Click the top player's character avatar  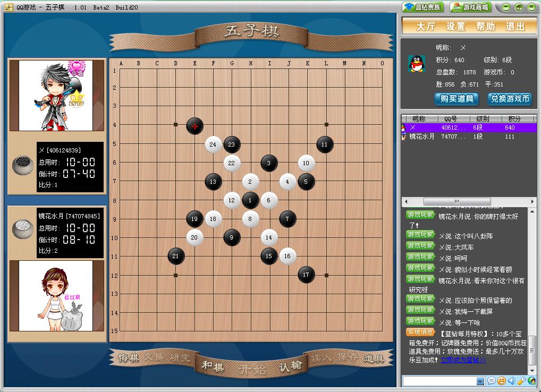(56, 96)
